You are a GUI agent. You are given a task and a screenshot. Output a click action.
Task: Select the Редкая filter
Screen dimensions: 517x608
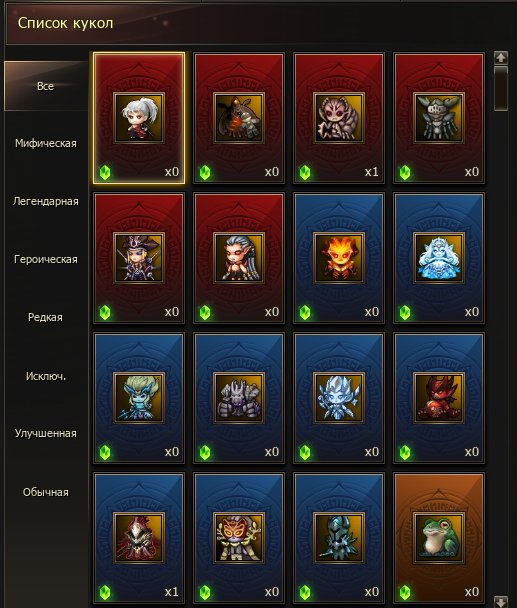point(46,317)
